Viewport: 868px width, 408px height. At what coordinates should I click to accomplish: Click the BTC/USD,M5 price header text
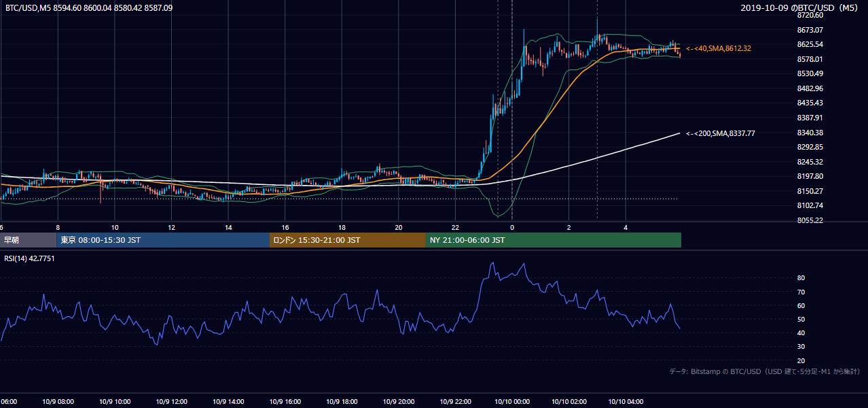point(89,7)
